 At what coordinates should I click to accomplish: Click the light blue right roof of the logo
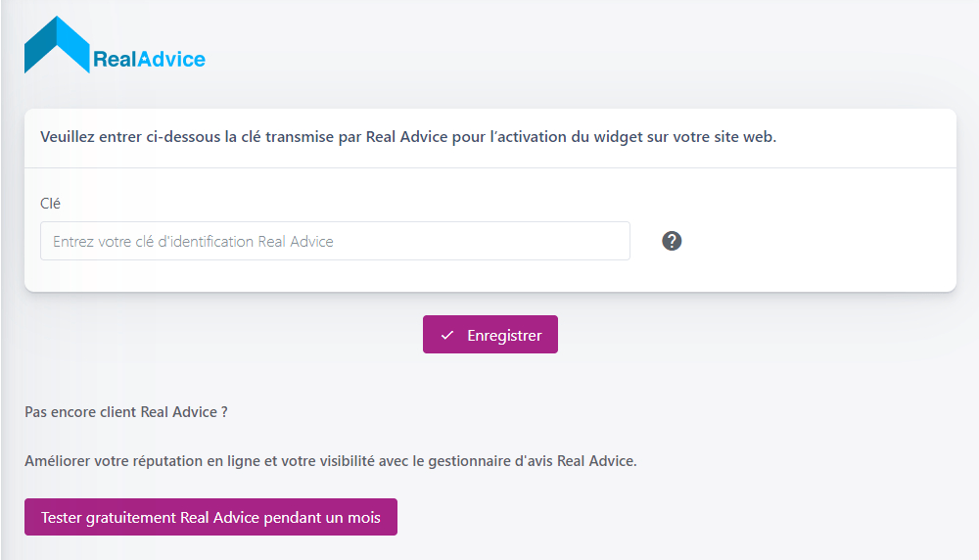(x=74, y=45)
